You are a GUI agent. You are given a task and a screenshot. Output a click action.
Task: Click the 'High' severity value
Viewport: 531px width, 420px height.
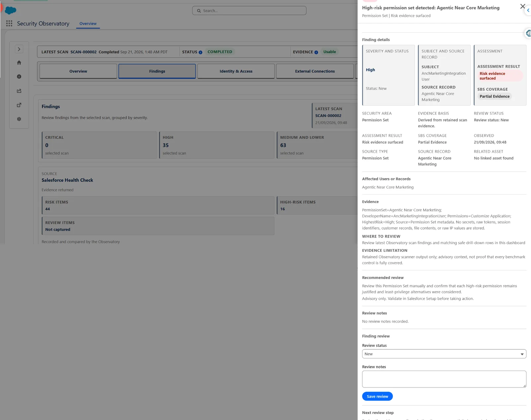pyautogui.click(x=370, y=70)
